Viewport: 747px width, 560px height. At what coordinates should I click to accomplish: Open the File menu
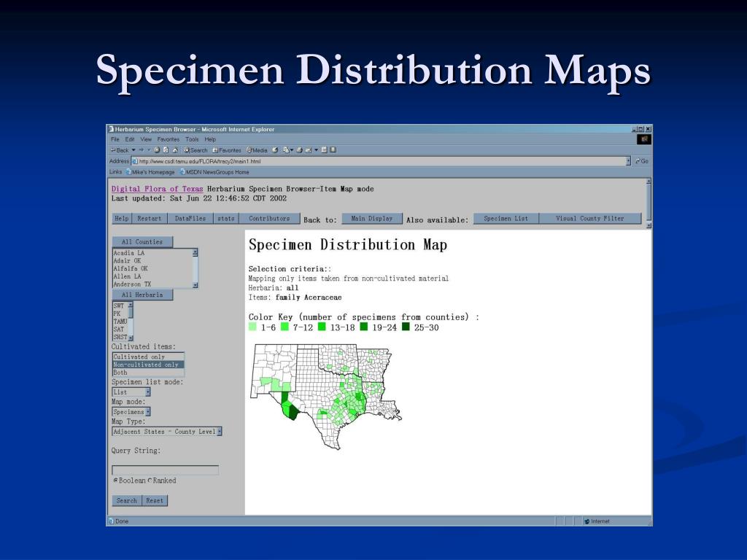click(x=115, y=139)
